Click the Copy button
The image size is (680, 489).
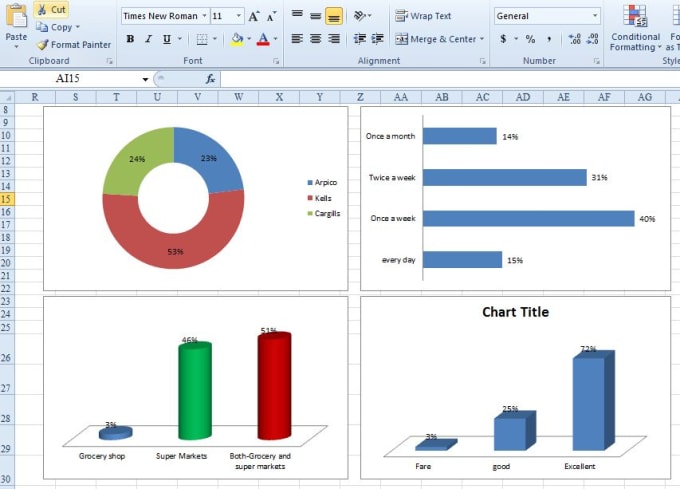click(x=58, y=27)
